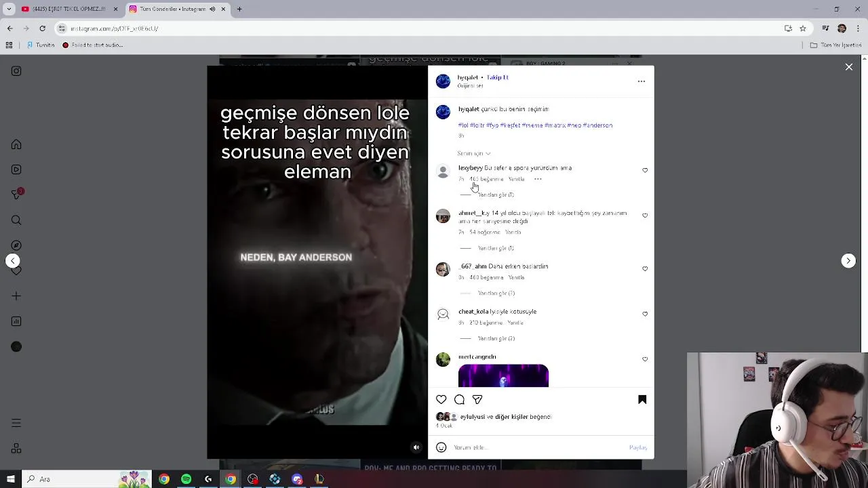Expand replies under cheat_kola's comment

pos(496,338)
